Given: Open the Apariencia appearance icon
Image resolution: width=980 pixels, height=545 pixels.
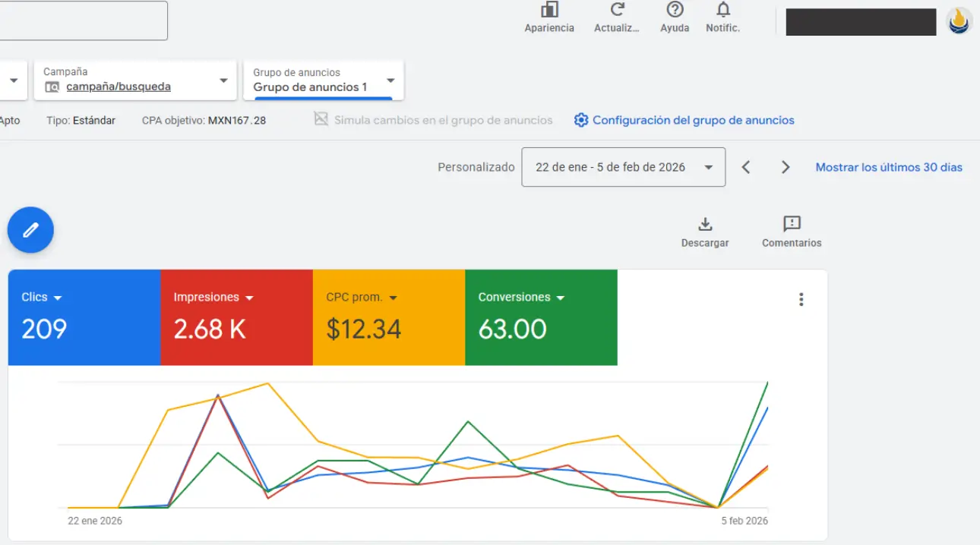Looking at the screenshot, I should click(549, 11).
